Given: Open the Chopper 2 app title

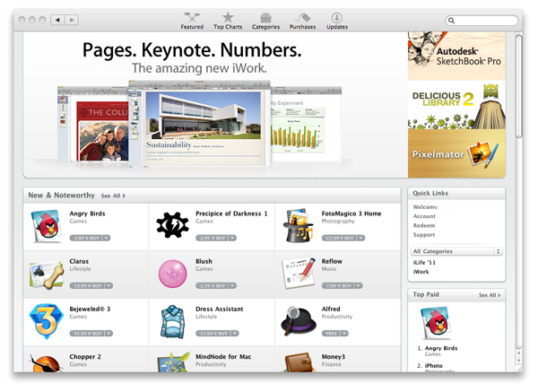Looking at the screenshot, I should tap(85, 357).
